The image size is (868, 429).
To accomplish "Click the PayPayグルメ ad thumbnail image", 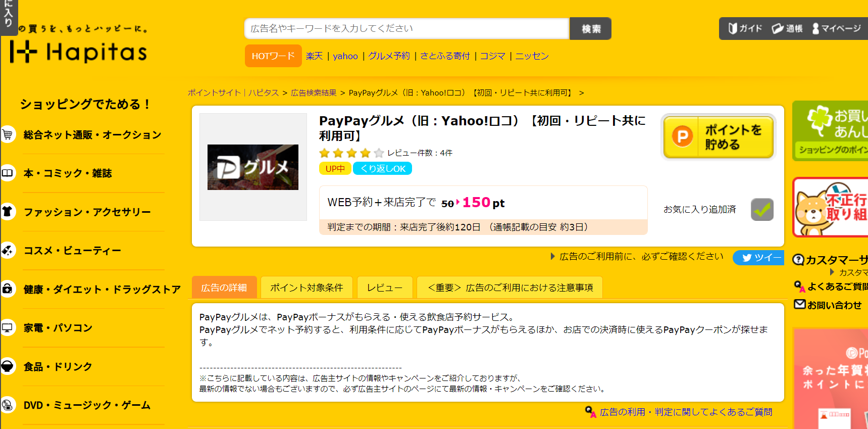I will click(x=253, y=167).
